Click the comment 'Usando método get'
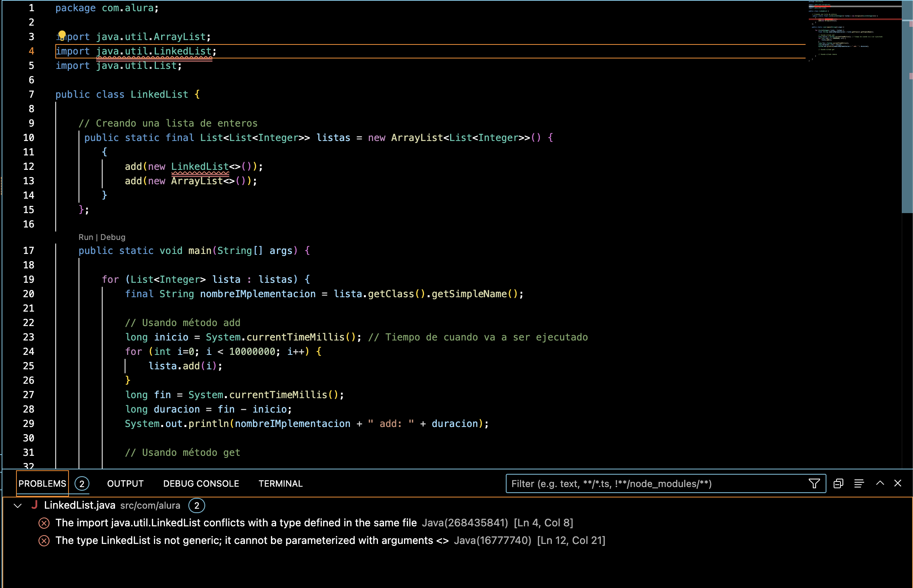This screenshot has height=588, width=913. coord(182,453)
